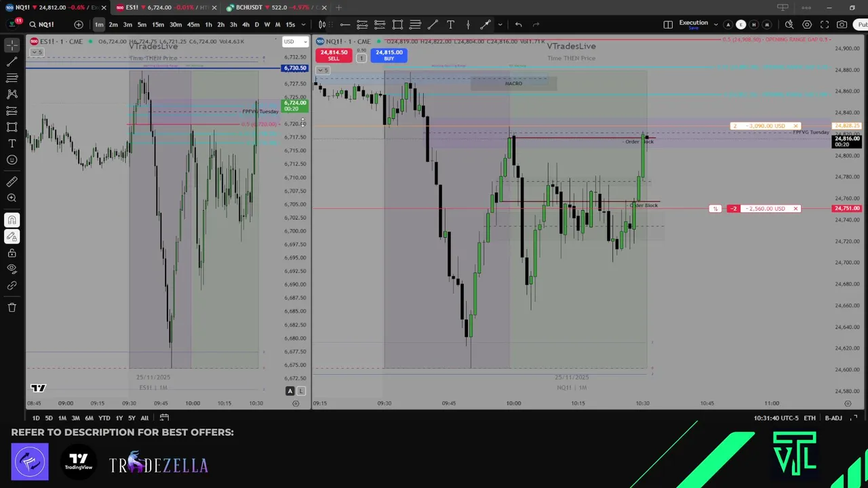Viewport: 868px width, 488px height.
Task: Open chart settings hexagon icon
Action: tap(807, 24)
